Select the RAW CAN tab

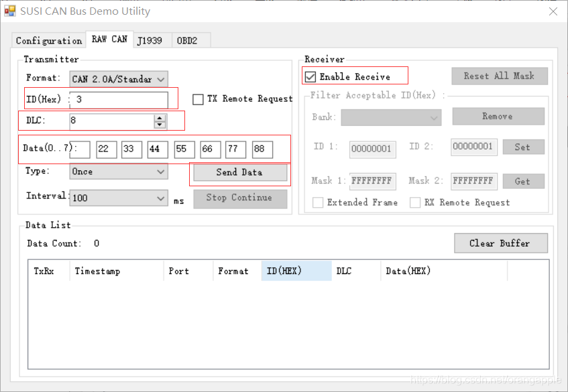(x=109, y=39)
